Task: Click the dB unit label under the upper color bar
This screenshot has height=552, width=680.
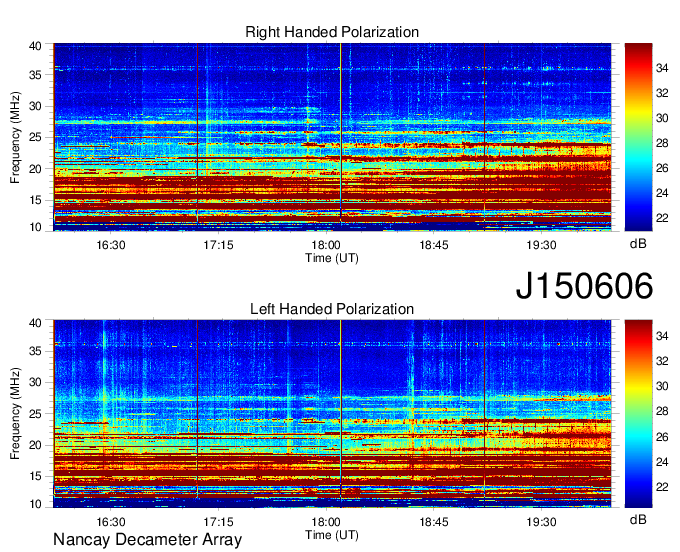Action: click(x=638, y=245)
